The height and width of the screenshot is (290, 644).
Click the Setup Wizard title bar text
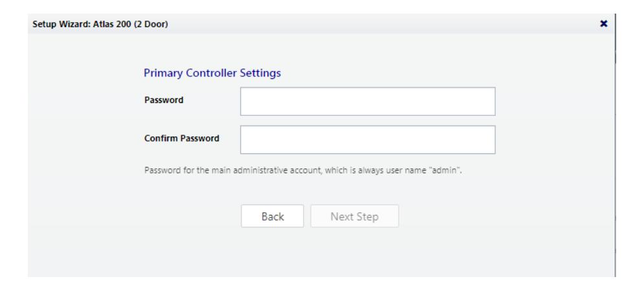tap(100, 24)
